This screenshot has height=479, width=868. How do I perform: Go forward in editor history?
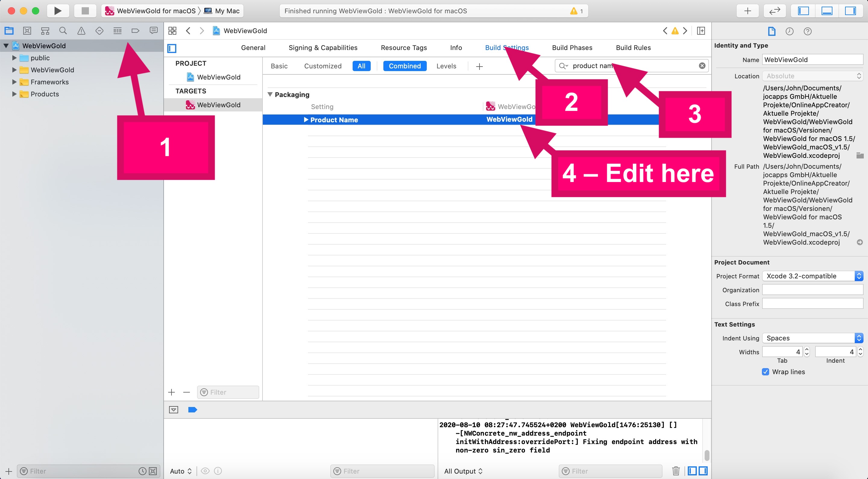tap(202, 31)
